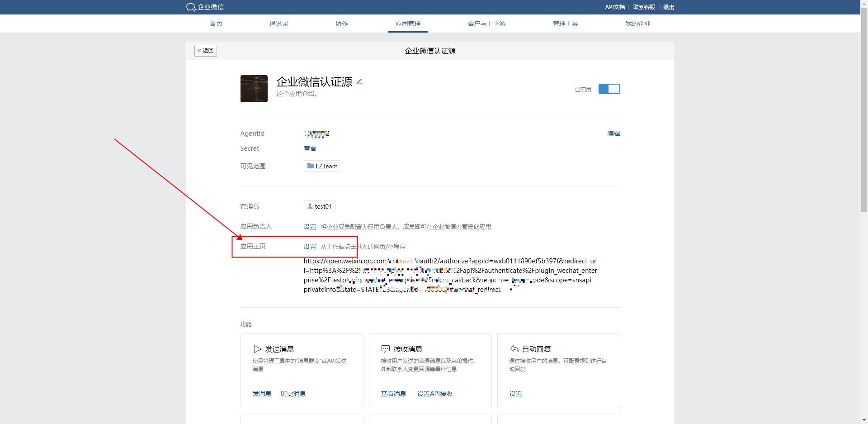Click 设置 for 应用主页
The height and width of the screenshot is (424, 868).
click(x=310, y=247)
